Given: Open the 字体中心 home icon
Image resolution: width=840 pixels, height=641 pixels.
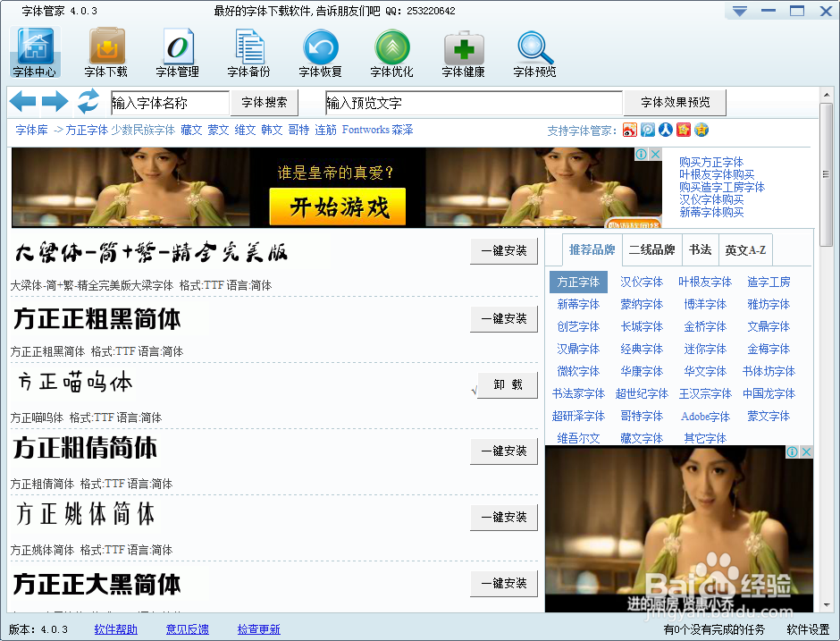Looking at the screenshot, I should coord(34,51).
